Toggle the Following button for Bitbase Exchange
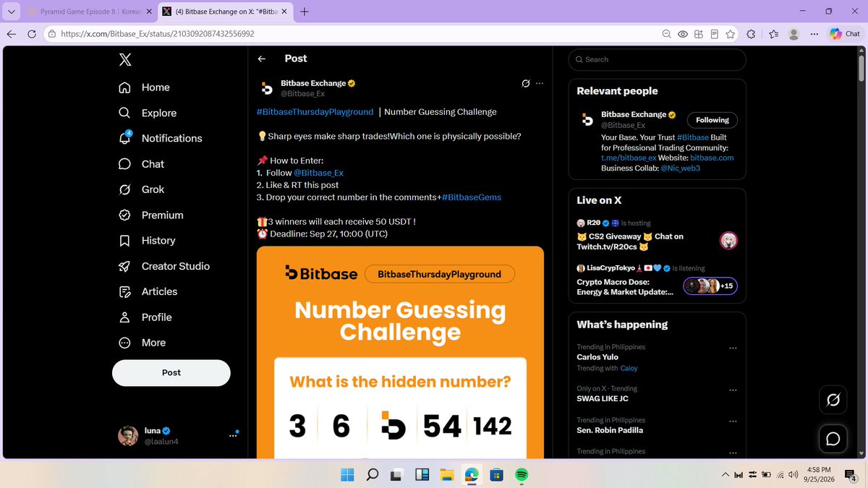Image resolution: width=868 pixels, height=488 pixels. click(x=712, y=120)
